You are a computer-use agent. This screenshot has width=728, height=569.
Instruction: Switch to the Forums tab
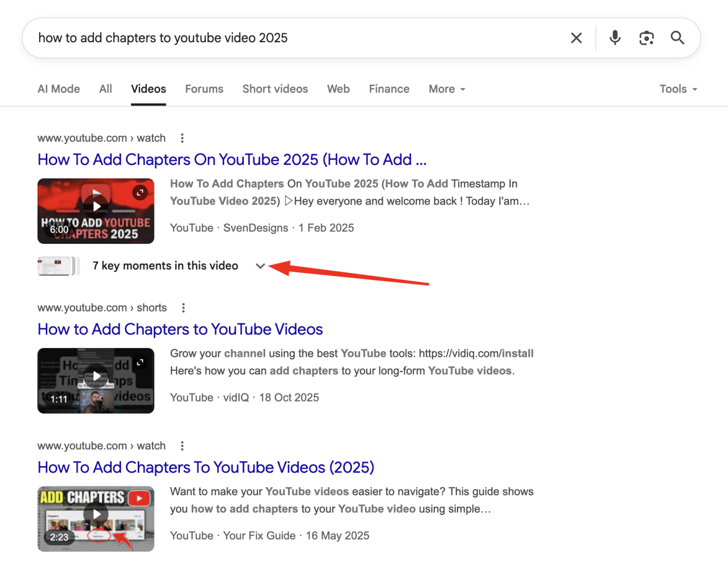point(204,89)
